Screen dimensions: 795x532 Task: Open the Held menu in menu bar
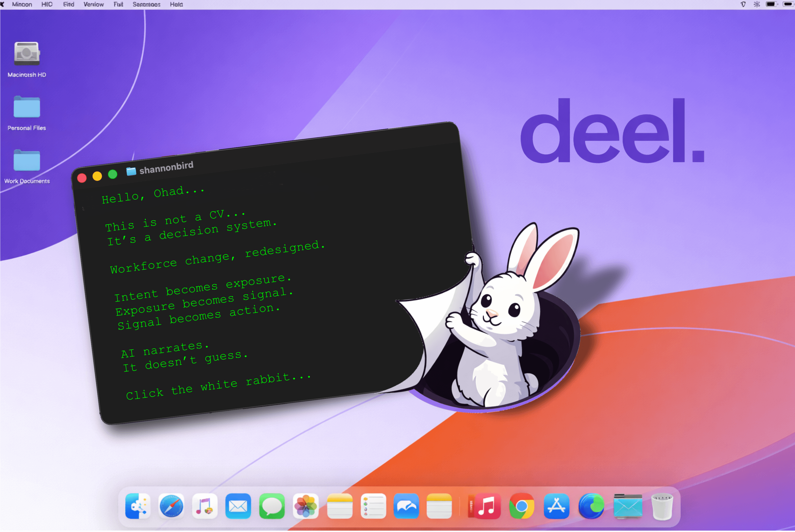[176, 4]
